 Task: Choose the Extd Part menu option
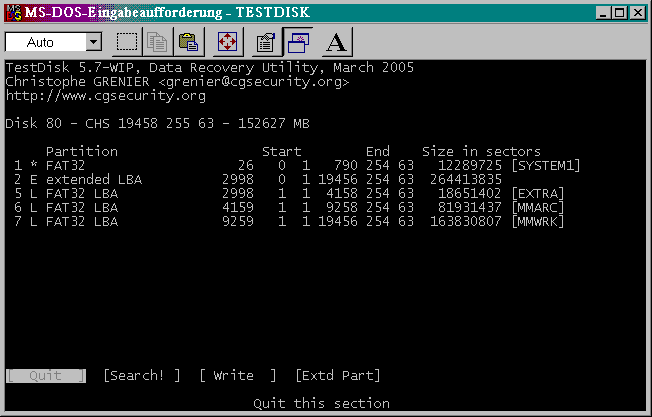[338, 376]
